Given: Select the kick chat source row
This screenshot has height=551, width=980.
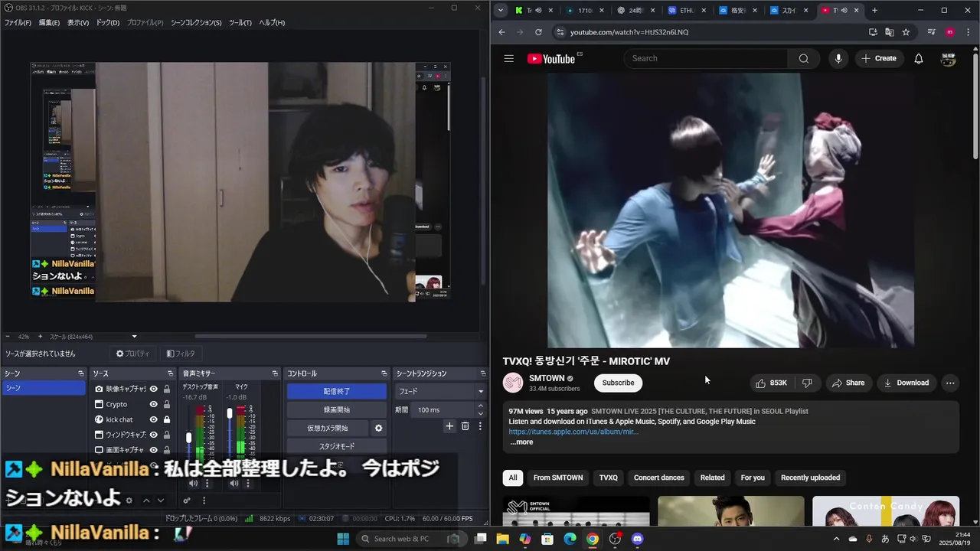Looking at the screenshot, I should (133, 419).
